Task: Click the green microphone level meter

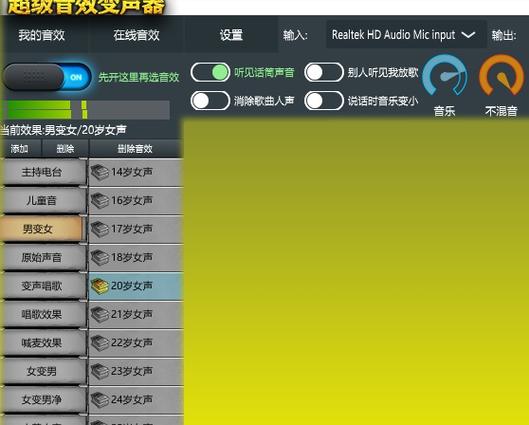Action: [x=86, y=110]
